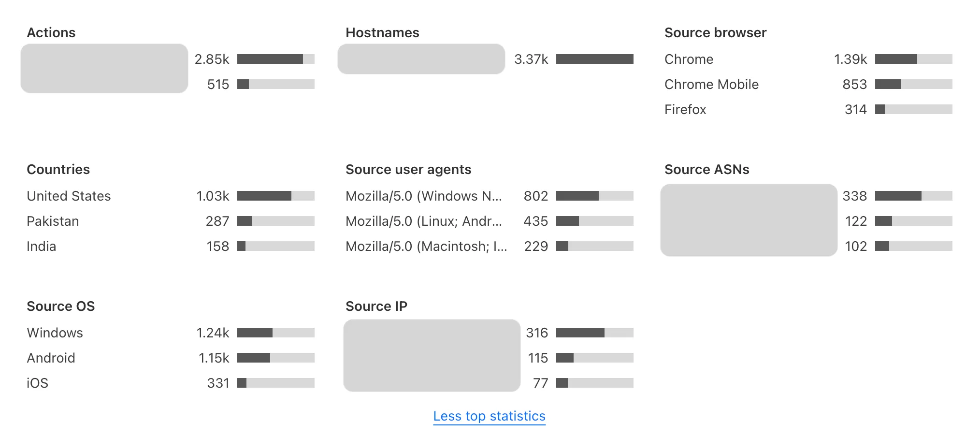Select Pakistan under Countries
This screenshot has height=437, width=980.
click(53, 221)
